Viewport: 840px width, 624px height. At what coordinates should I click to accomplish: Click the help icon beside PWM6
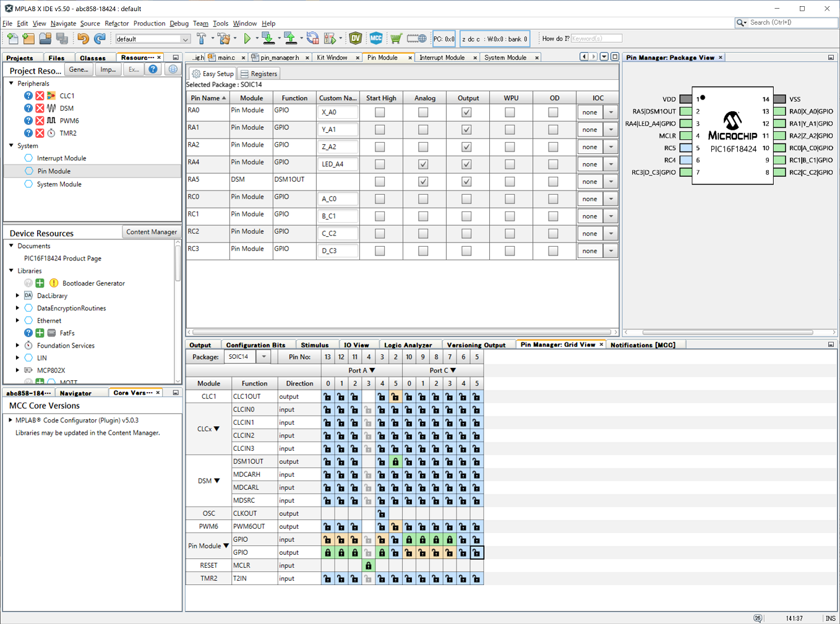(28, 121)
